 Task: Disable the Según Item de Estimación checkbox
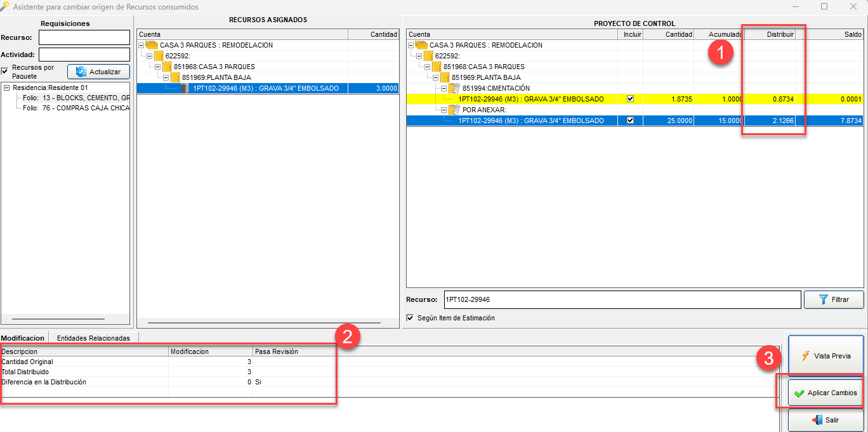[x=410, y=318]
